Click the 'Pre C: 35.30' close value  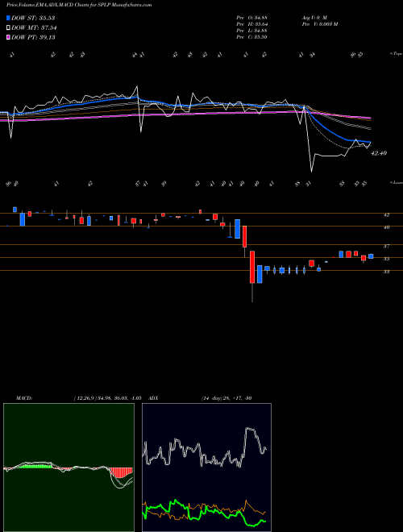[251, 37]
